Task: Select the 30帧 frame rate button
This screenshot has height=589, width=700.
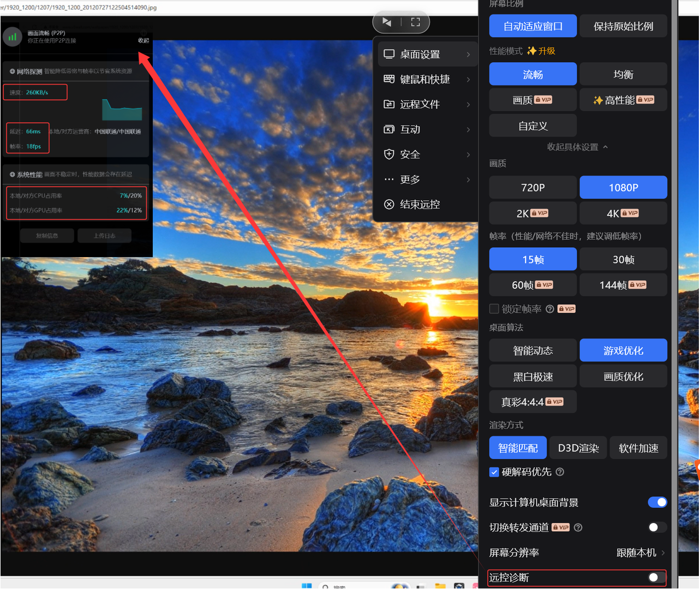Action: [x=623, y=259]
